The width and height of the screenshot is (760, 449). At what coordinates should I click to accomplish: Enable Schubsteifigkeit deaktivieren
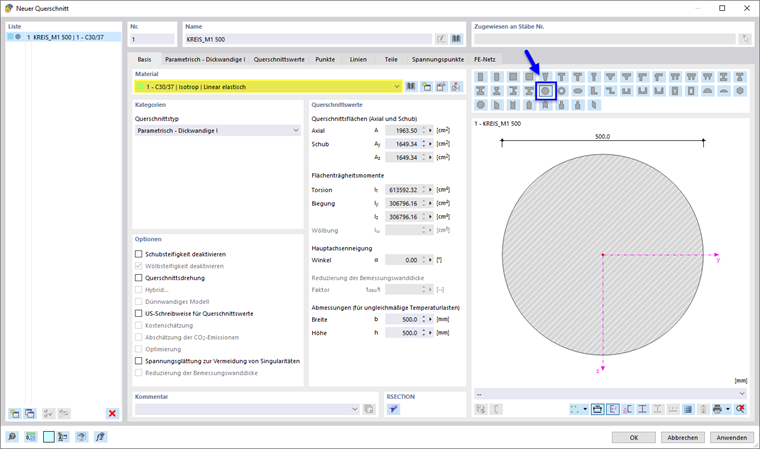(x=139, y=254)
